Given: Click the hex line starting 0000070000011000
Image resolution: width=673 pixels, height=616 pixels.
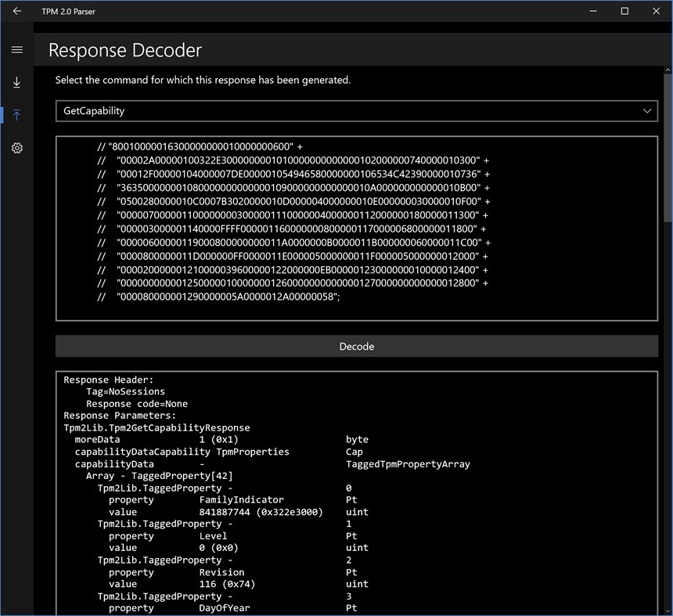Looking at the screenshot, I should click(293, 215).
